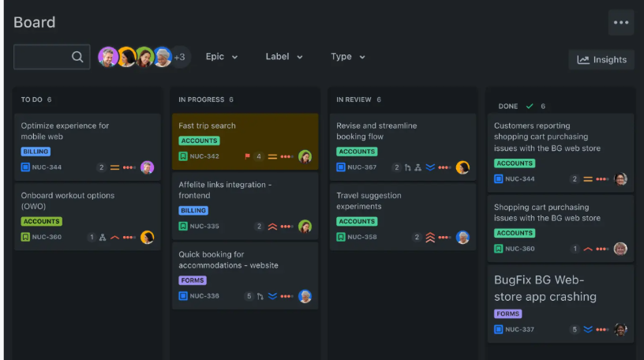644x360 pixels.
Task: Click medium priority icon on Optimize experience card
Action: [x=115, y=167]
